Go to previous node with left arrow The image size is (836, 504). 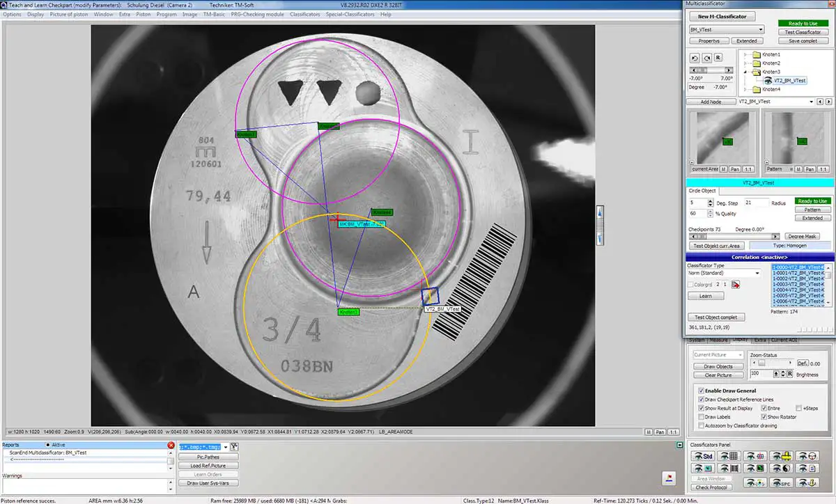click(820, 102)
